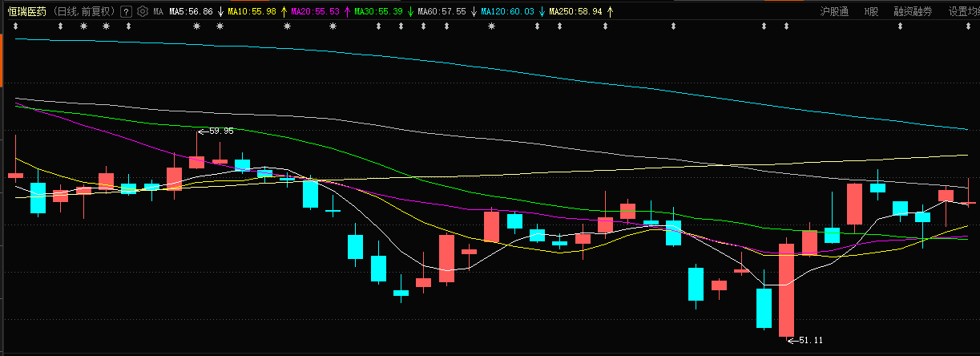Open the 设置均线 moving average settings

click(x=963, y=11)
